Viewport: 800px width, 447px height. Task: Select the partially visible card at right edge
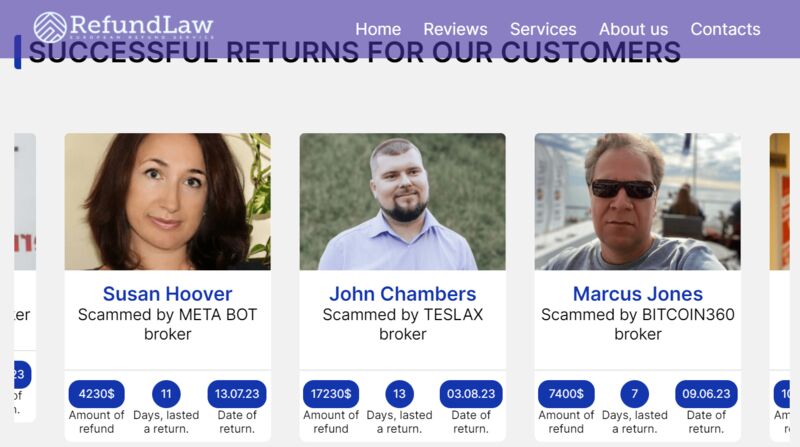click(x=780, y=286)
